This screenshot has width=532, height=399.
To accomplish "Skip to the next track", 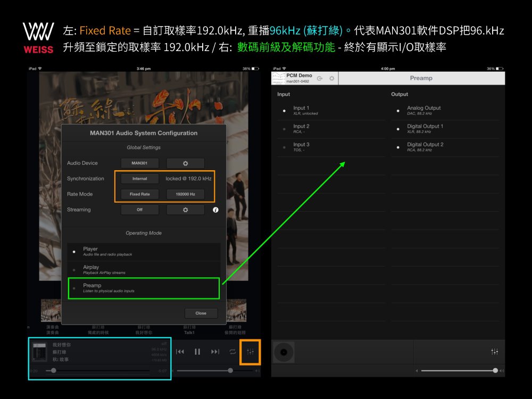I will click(x=215, y=352).
